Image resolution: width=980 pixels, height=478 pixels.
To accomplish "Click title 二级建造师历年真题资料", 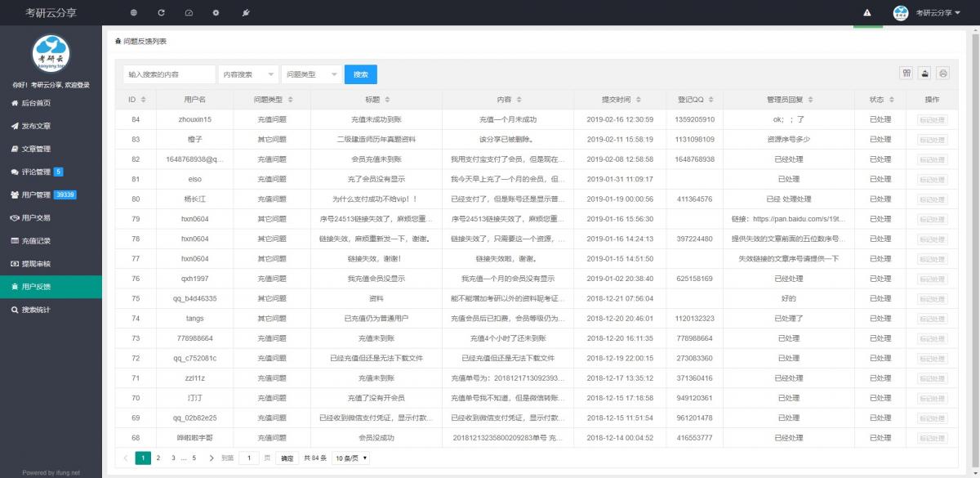I will [376, 140].
